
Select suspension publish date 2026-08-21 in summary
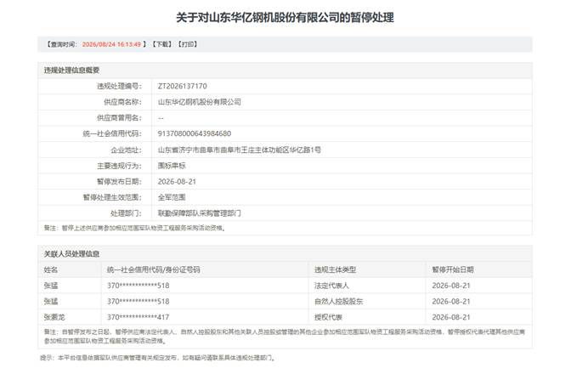[x=177, y=182]
